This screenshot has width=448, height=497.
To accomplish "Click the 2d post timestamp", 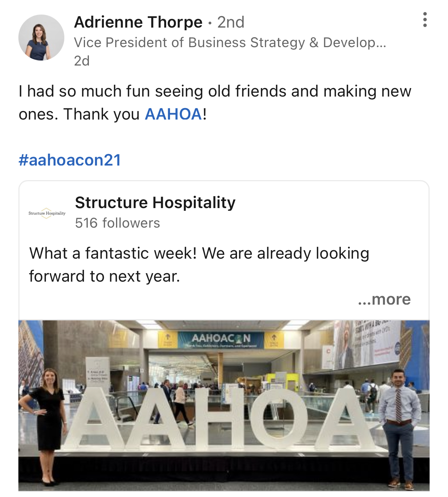I will (82, 61).
